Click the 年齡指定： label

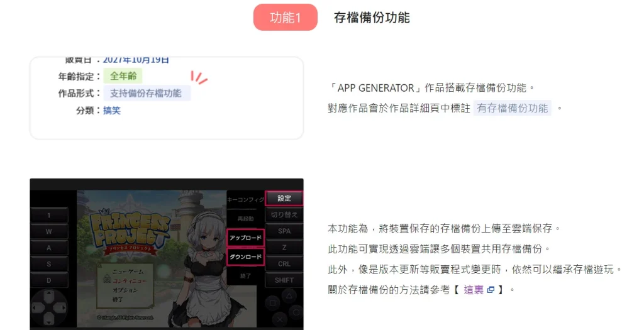(x=79, y=76)
